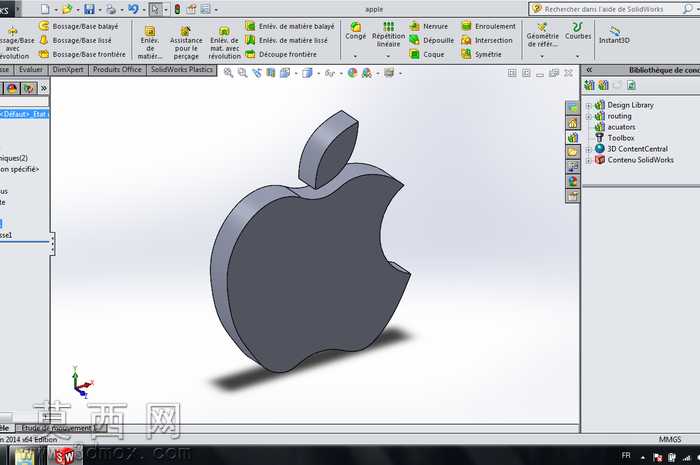
Task: Click the Open file folder icon
Action: [x=67, y=8]
